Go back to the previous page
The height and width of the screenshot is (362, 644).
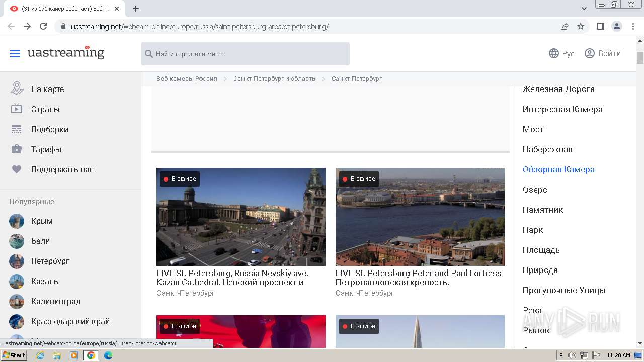pos(11,26)
